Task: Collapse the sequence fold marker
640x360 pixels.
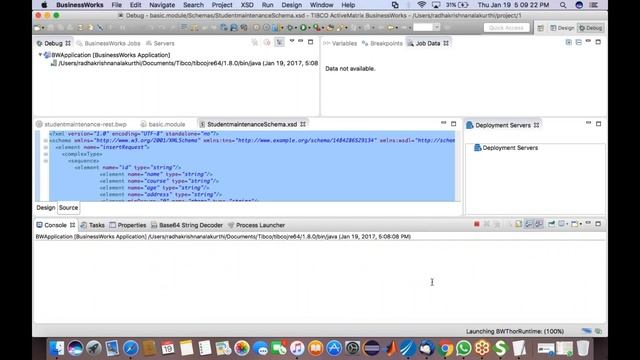Action: tap(46, 161)
